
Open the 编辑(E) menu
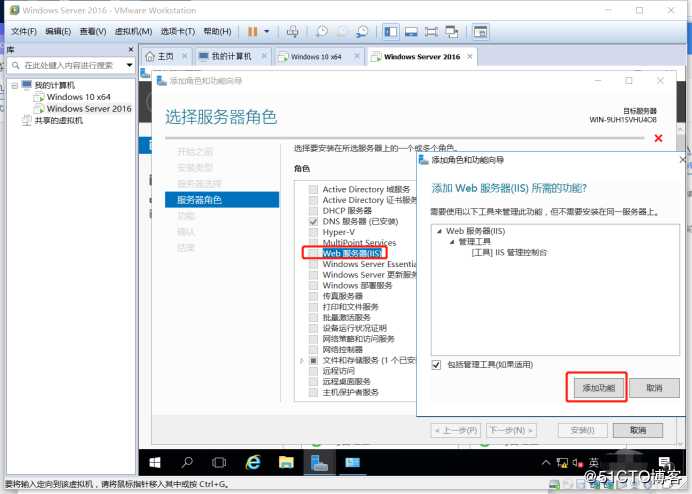[x=58, y=32]
